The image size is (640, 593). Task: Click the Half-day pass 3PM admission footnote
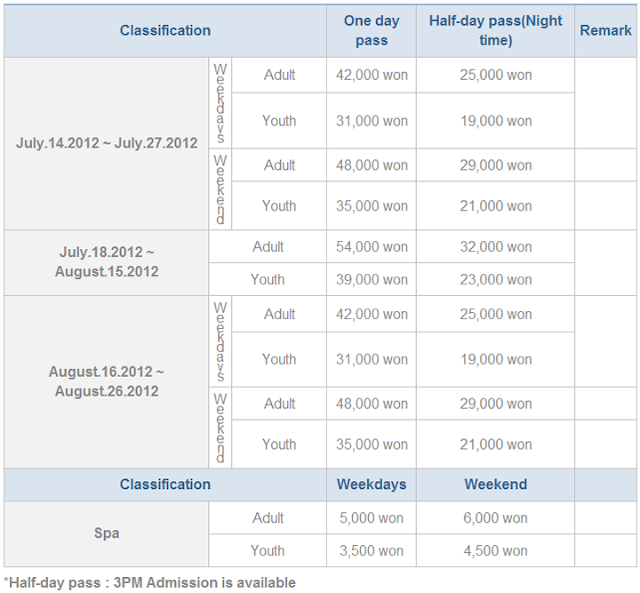click(150, 582)
